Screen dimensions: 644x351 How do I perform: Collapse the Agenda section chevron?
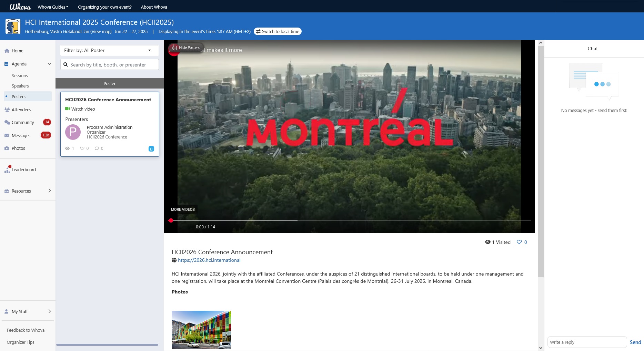(49, 64)
